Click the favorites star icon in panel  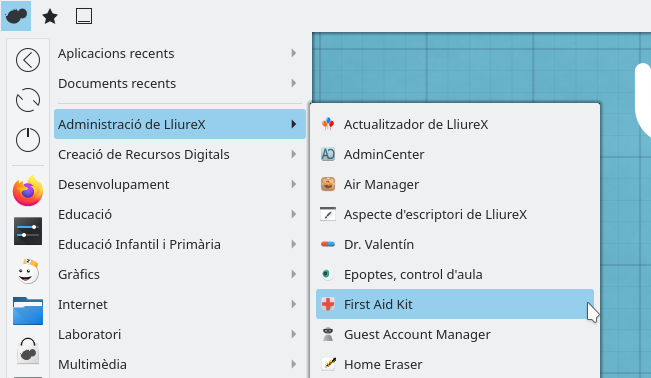[50, 17]
